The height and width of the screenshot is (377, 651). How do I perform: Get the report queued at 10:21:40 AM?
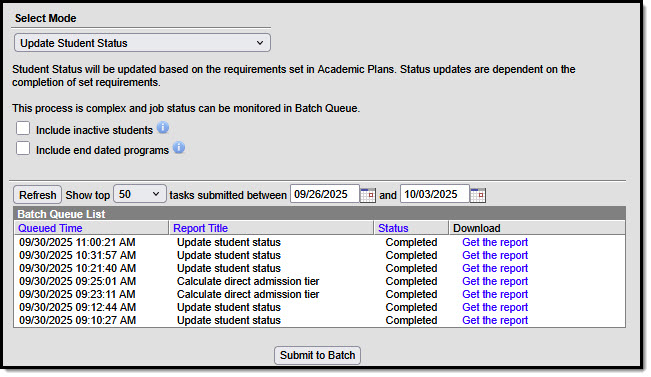495,268
